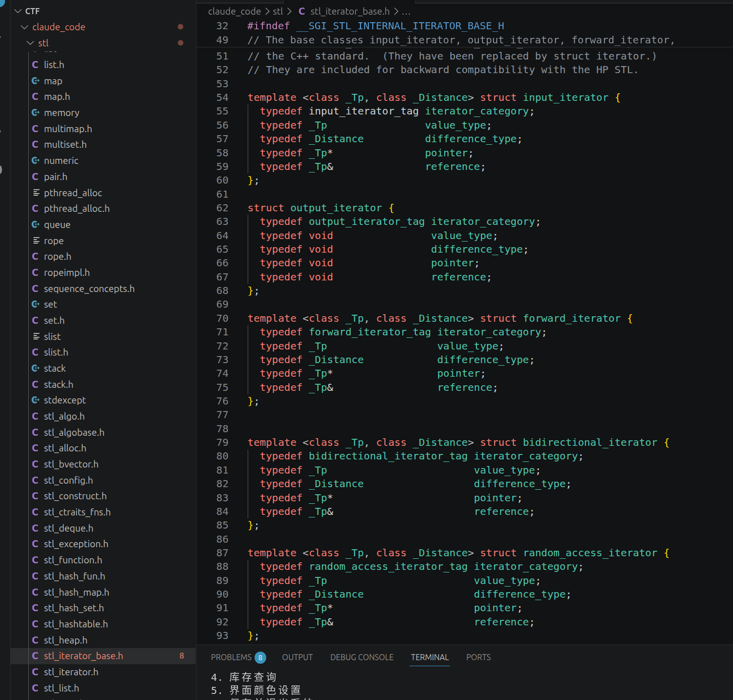The image size is (733, 700).
Task: Open rope.h file
Action: [x=57, y=256]
